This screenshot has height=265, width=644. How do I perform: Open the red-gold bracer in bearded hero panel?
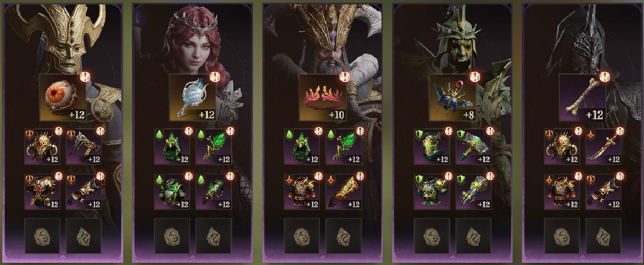coord(343,192)
